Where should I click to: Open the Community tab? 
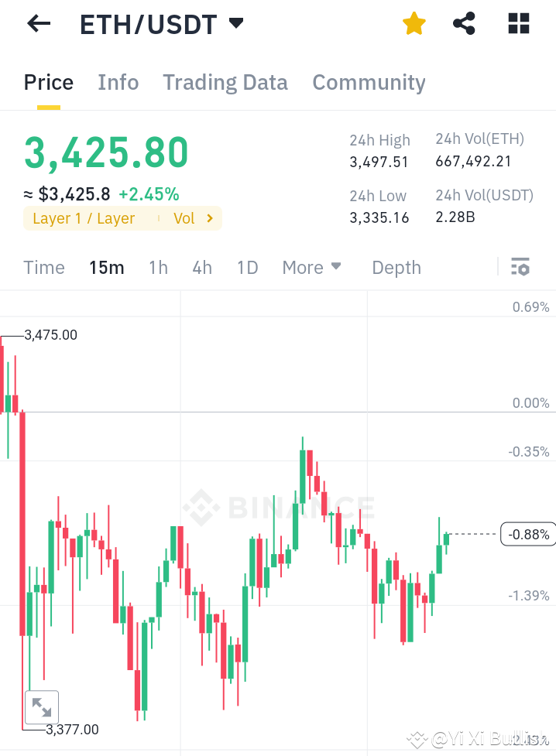tap(369, 83)
